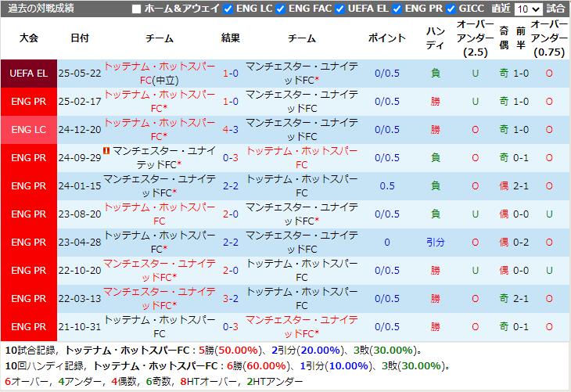Uncheck the ENG LC filter checkbox
Screen dimensions: 571x392
tap(228, 9)
